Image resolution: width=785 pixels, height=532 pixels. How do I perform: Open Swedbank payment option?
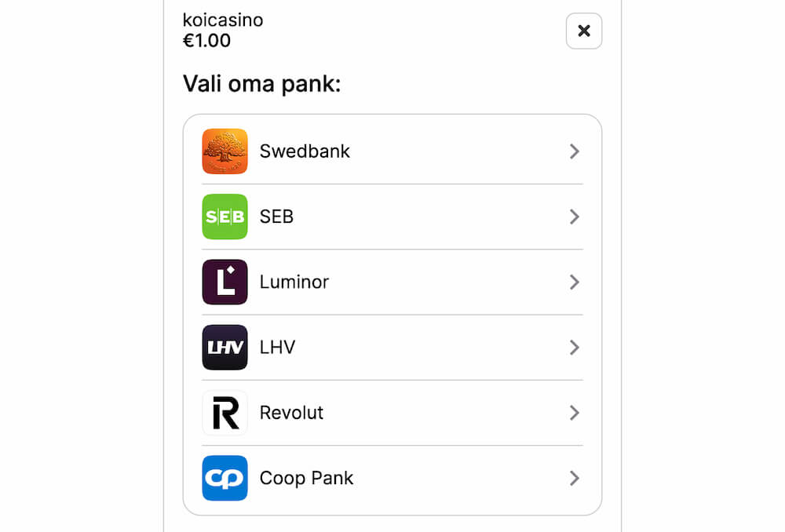click(x=353, y=151)
